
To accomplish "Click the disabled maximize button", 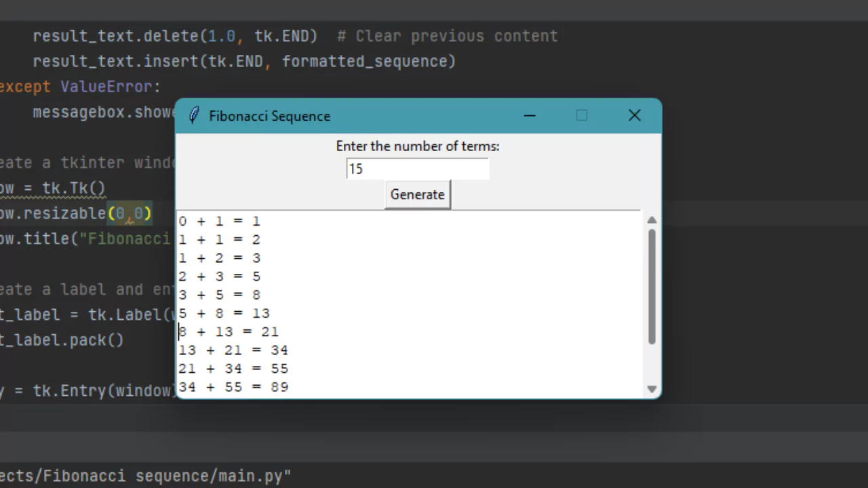I will (581, 115).
